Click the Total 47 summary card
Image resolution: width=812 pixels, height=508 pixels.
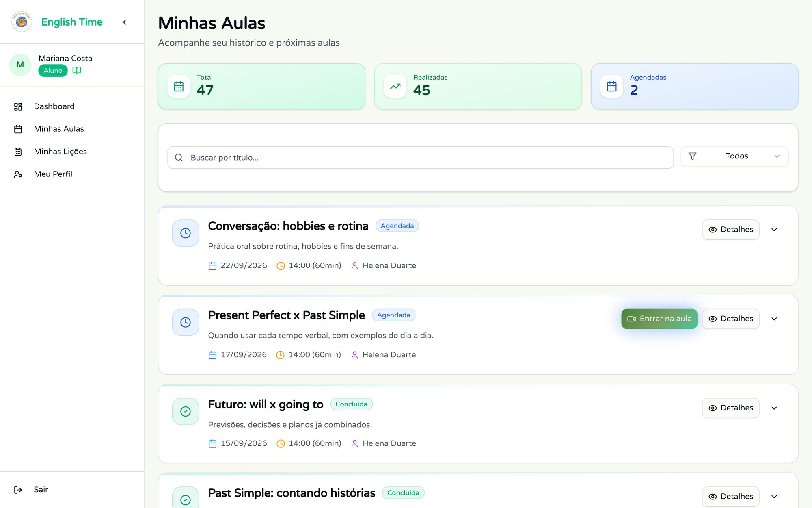[261, 86]
